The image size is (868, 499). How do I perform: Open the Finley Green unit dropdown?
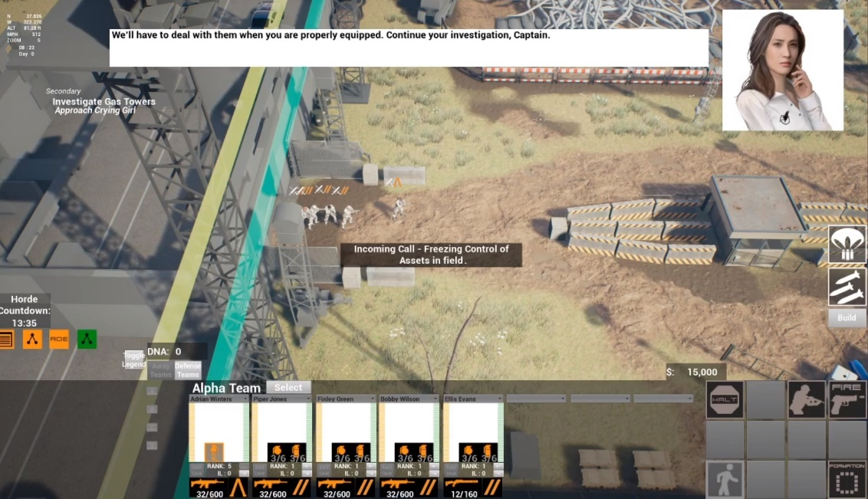(346, 399)
